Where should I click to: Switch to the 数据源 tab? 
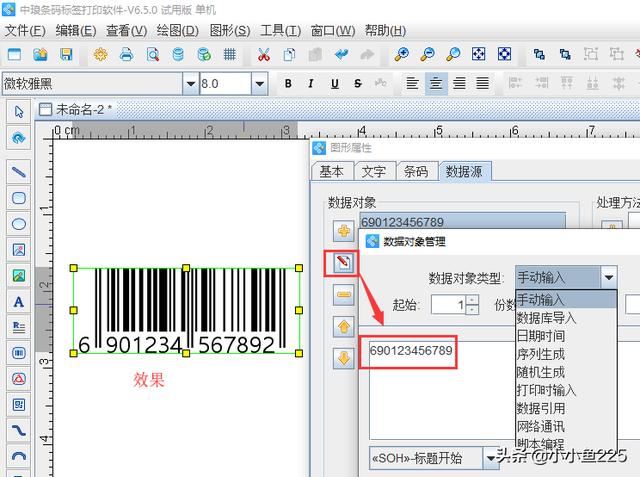tap(464, 171)
